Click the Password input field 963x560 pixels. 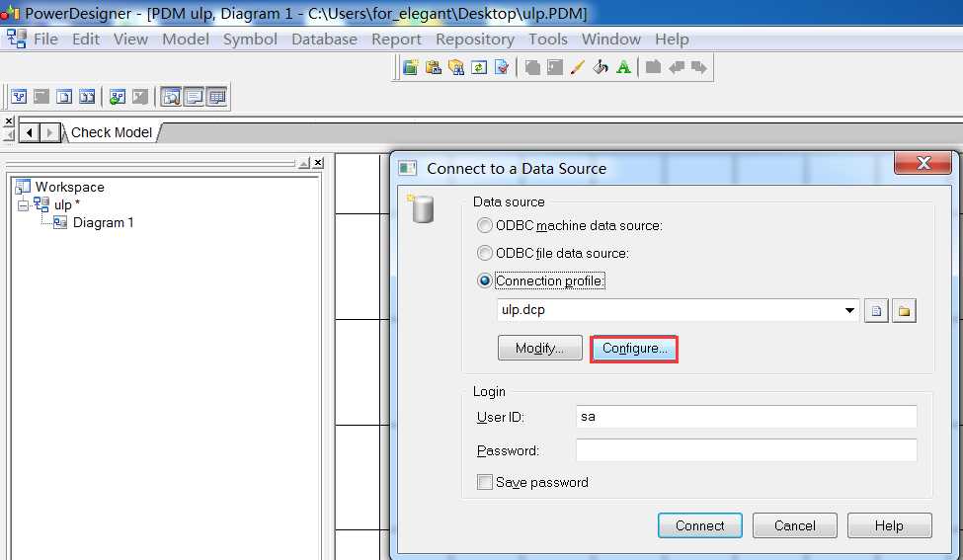point(747,450)
